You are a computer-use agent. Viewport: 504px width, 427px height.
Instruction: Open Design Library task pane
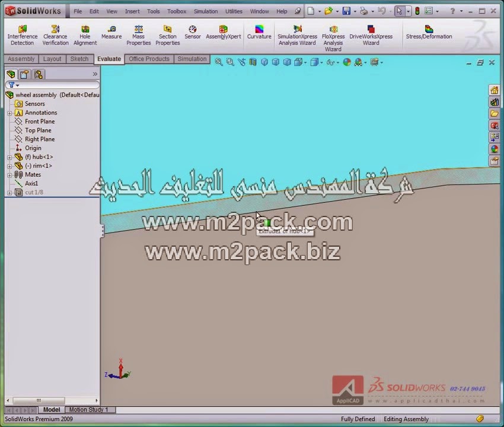pos(494,102)
